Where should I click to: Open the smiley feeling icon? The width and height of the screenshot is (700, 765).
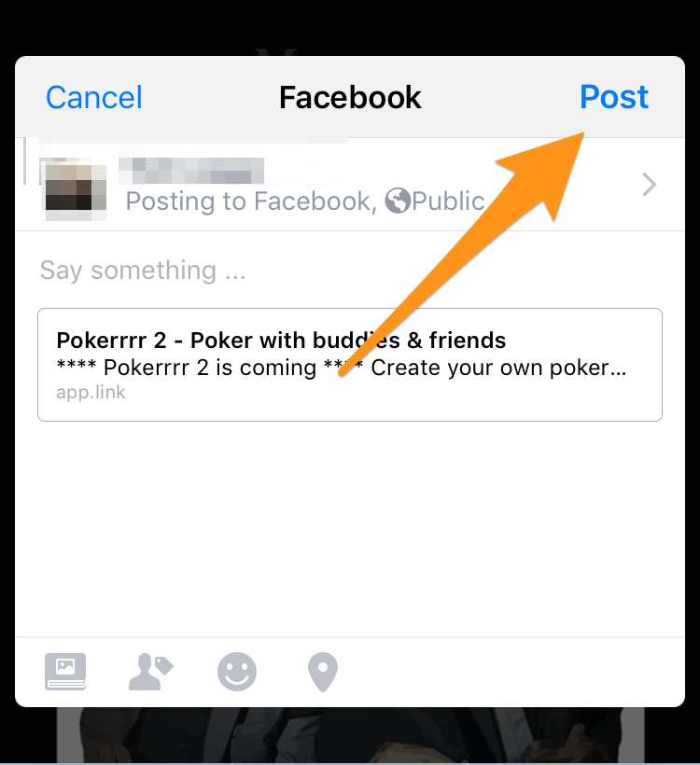pos(237,672)
